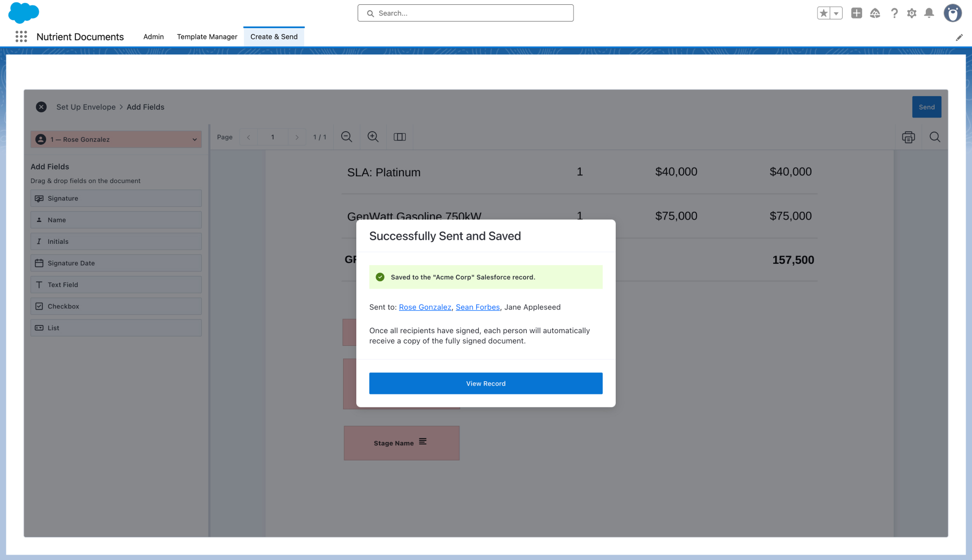Go to next page arrow
The height and width of the screenshot is (560, 972).
click(x=297, y=137)
